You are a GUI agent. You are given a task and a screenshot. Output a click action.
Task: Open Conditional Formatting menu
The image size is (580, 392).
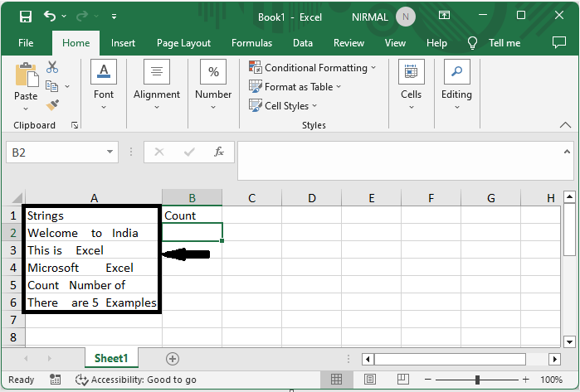[x=312, y=68]
